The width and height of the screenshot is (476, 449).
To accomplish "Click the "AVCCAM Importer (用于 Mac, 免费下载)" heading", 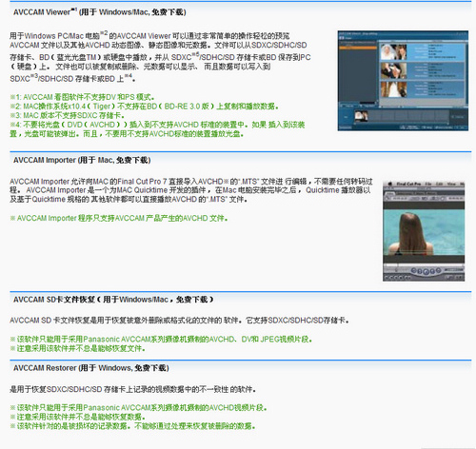I will (x=82, y=160).
